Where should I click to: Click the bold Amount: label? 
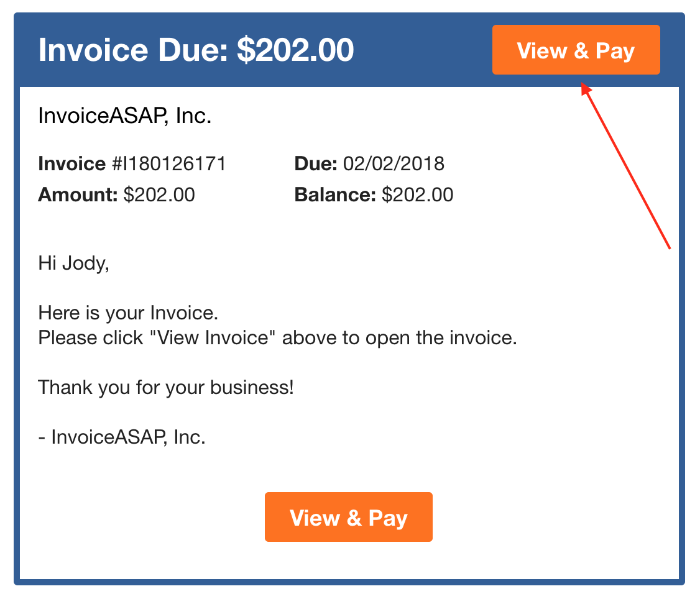(78, 195)
